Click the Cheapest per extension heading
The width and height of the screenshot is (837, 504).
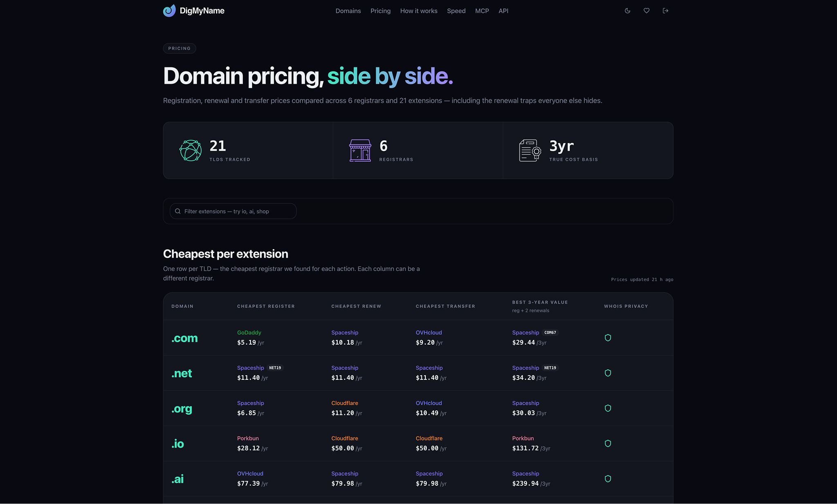tap(226, 254)
